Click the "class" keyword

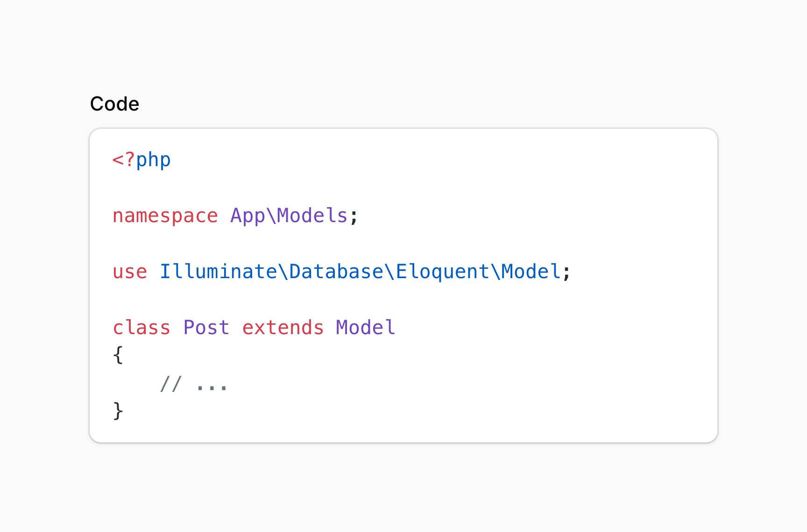click(142, 328)
